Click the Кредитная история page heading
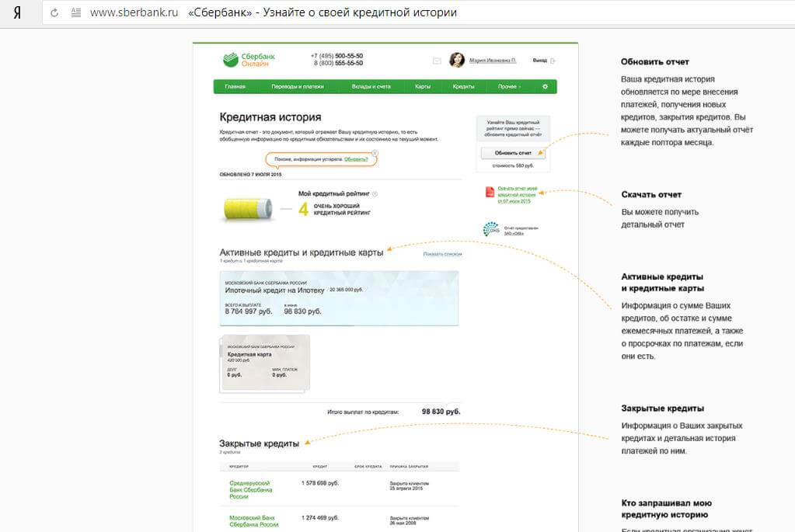This screenshot has height=532, width=795. pyautogui.click(x=270, y=117)
